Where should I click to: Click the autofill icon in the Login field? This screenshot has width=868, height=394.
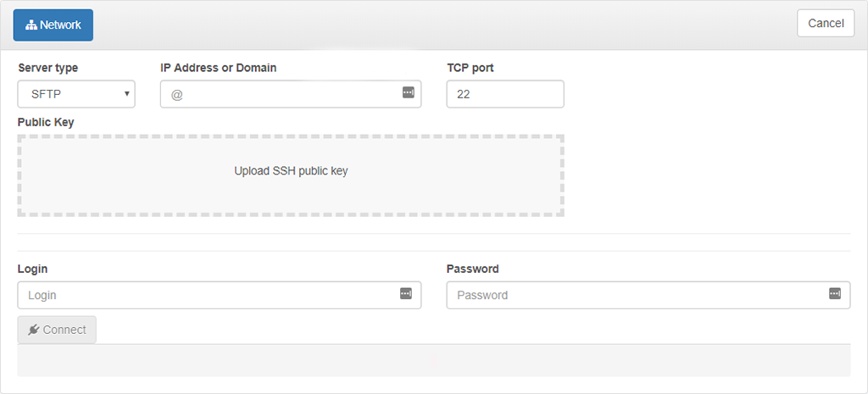pyautogui.click(x=405, y=293)
